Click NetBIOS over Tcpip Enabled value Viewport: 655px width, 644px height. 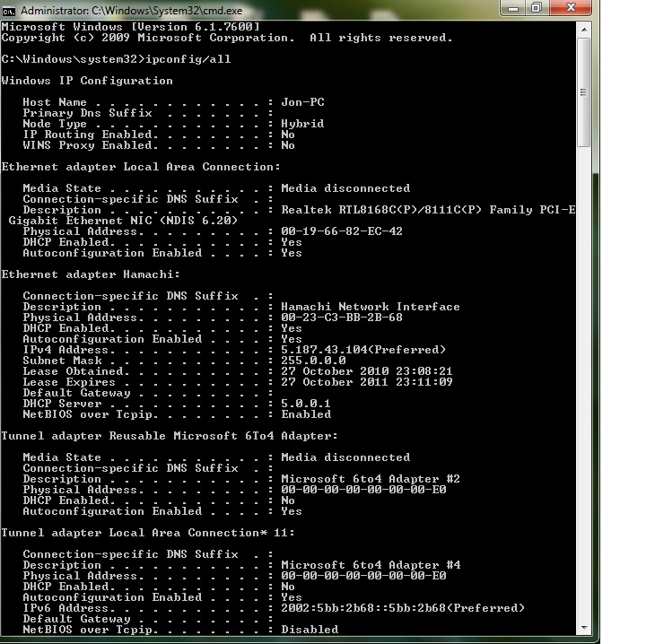[x=306, y=414]
